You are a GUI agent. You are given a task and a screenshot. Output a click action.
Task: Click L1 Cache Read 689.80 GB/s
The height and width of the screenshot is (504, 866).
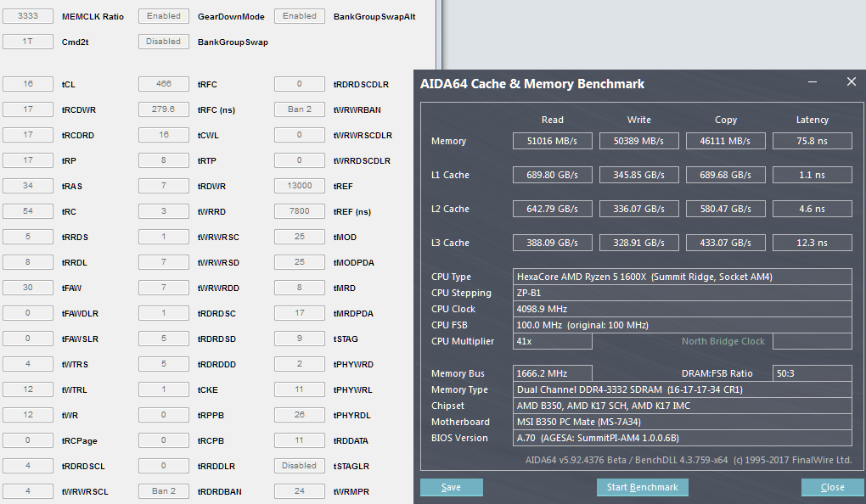coord(553,175)
